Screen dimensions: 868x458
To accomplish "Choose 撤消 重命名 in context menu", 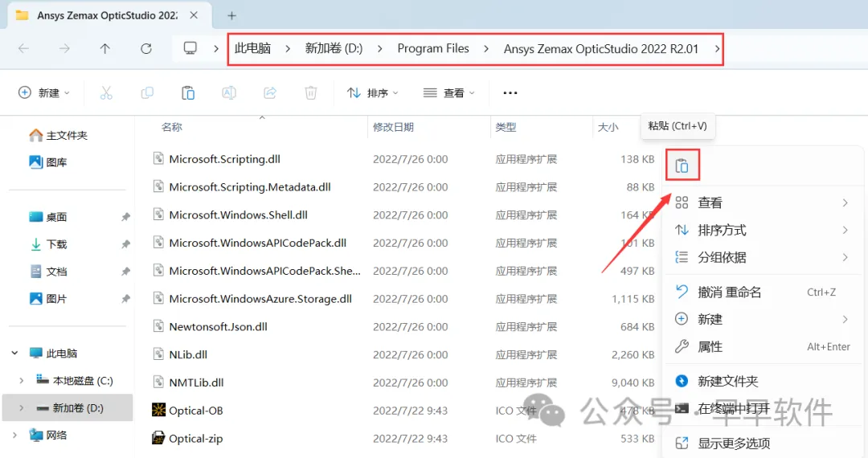I will 762,292.
